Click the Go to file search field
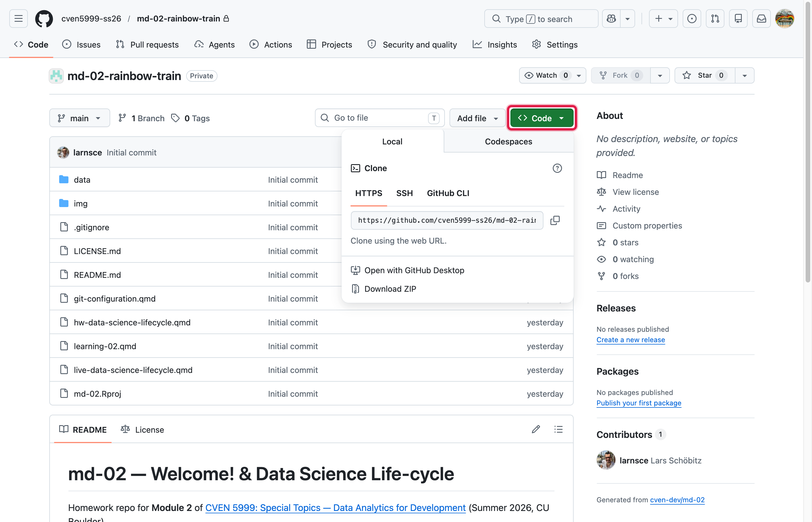The image size is (812, 522). click(380, 118)
